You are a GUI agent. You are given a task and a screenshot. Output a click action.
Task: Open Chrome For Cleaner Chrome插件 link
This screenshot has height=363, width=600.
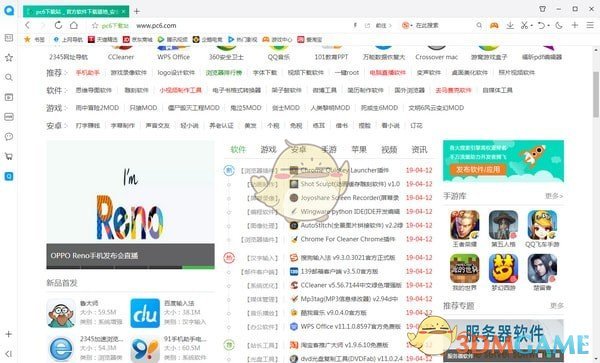click(x=347, y=239)
